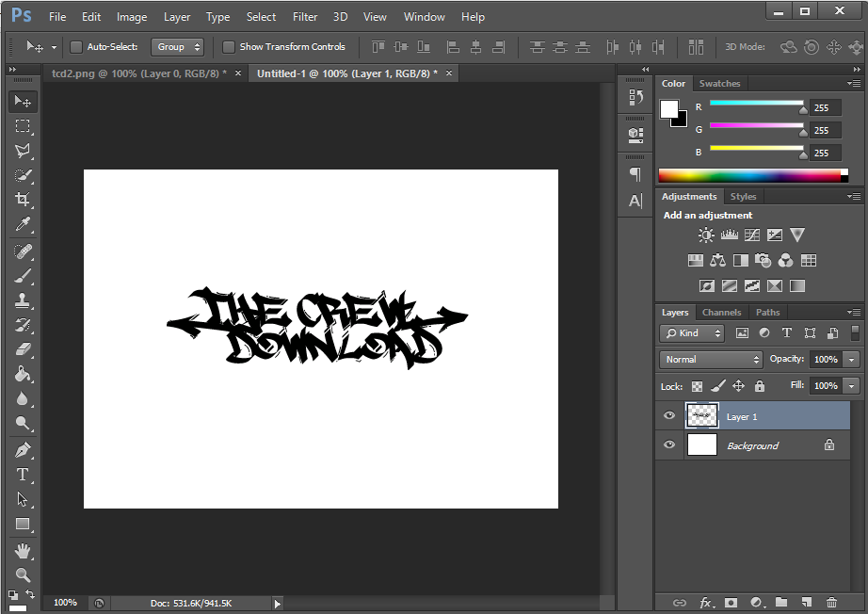Viewport: 868px width, 614px height.
Task: Activate the Zoom tool
Action: click(23, 574)
